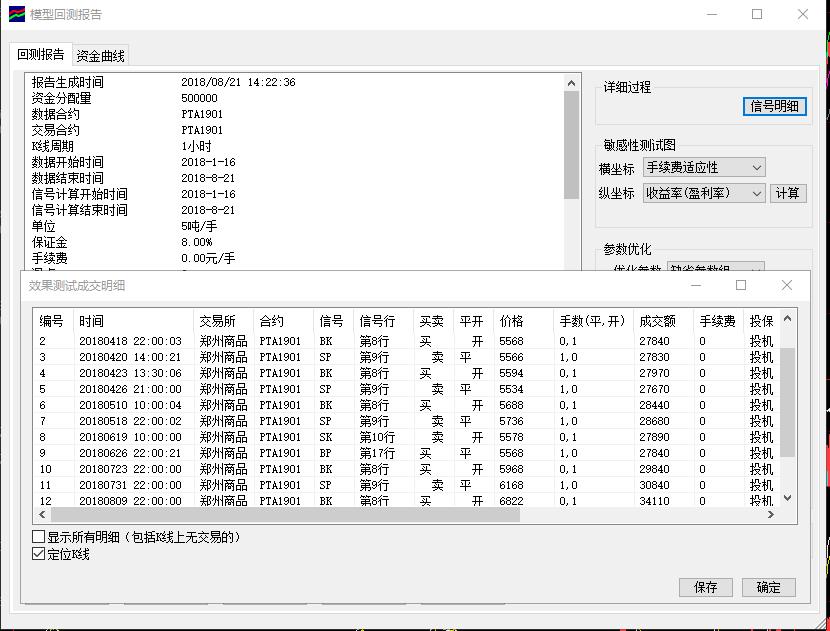This screenshot has width=830, height=631.
Task: Select trade row 20180423 13:30:06
Action: [407, 373]
